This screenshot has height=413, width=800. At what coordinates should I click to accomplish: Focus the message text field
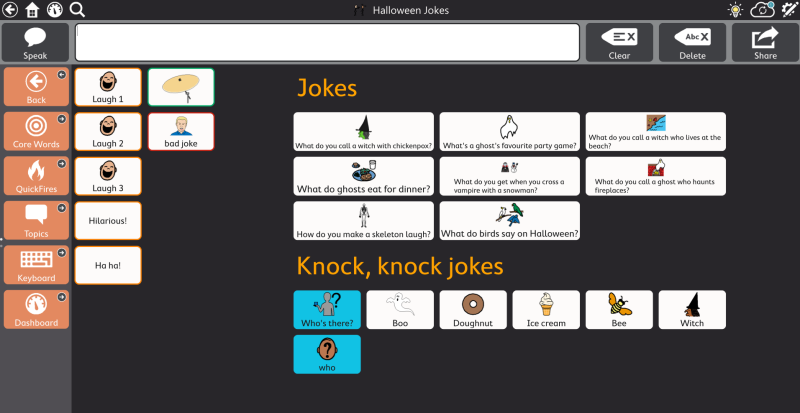tap(328, 42)
